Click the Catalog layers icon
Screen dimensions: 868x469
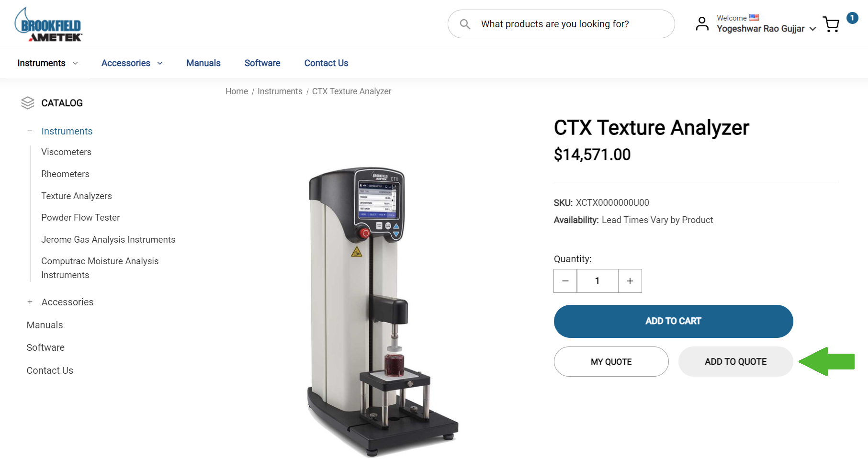[x=28, y=103]
